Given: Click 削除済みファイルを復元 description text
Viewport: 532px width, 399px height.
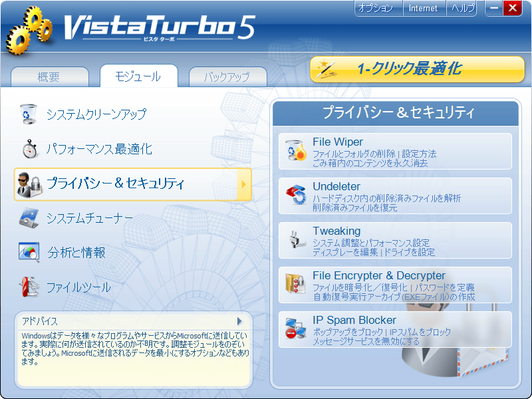Looking at the screenshot, I should [354, 207].
